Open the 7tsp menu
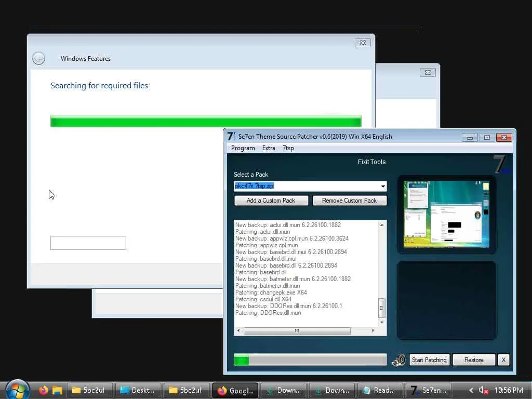The width and height of the screenshot is (532, 399). [x=288, y=148]
